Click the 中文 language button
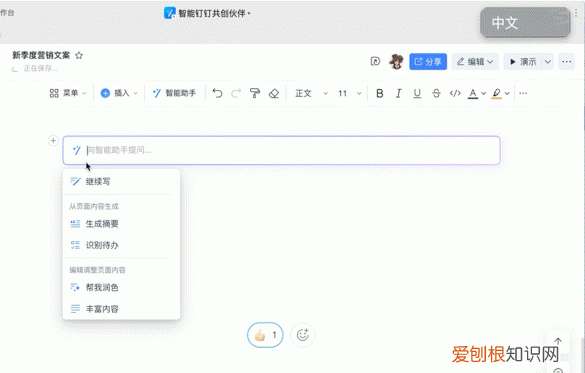Viewport: 585px width, 373px height. 525,23
